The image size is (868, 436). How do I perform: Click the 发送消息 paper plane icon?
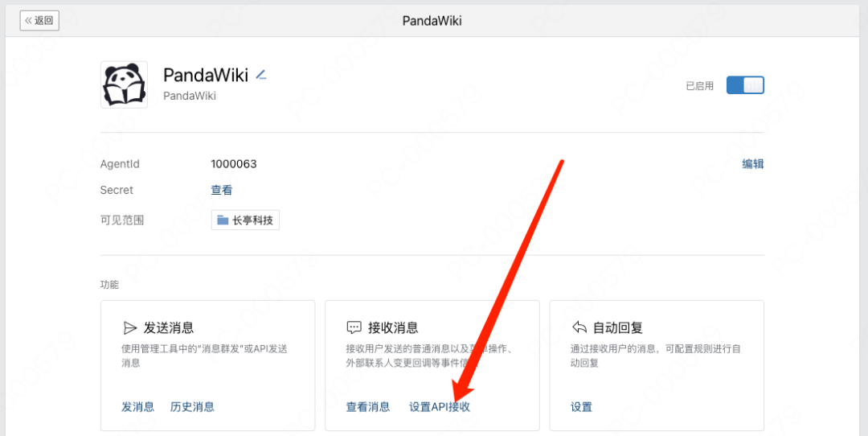[129, 328]
